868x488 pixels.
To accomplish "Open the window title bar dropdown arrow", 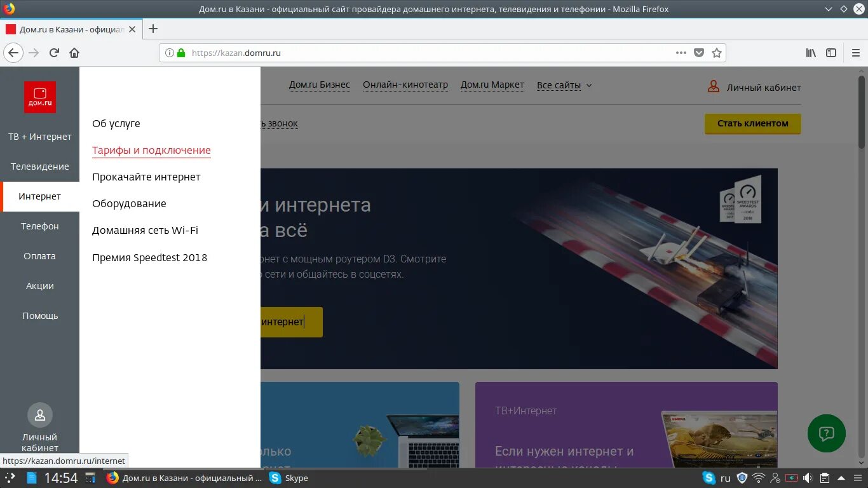I will (x=828, y=9).
